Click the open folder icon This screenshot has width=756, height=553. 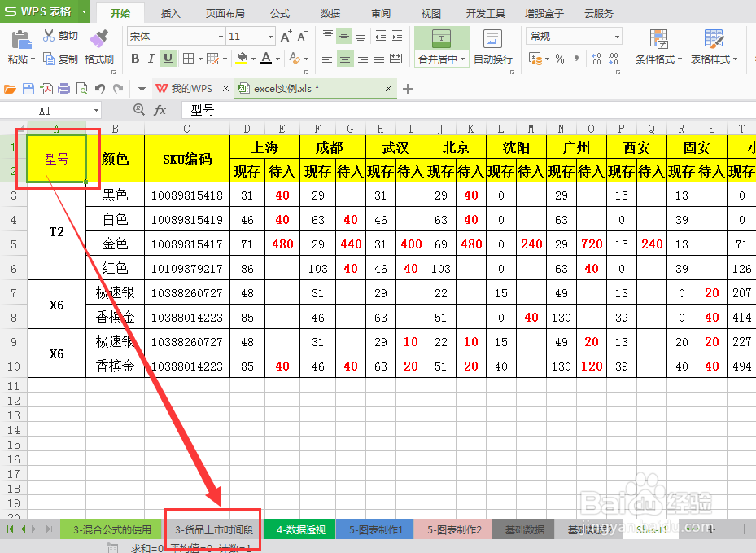click(x=10, y=89)
